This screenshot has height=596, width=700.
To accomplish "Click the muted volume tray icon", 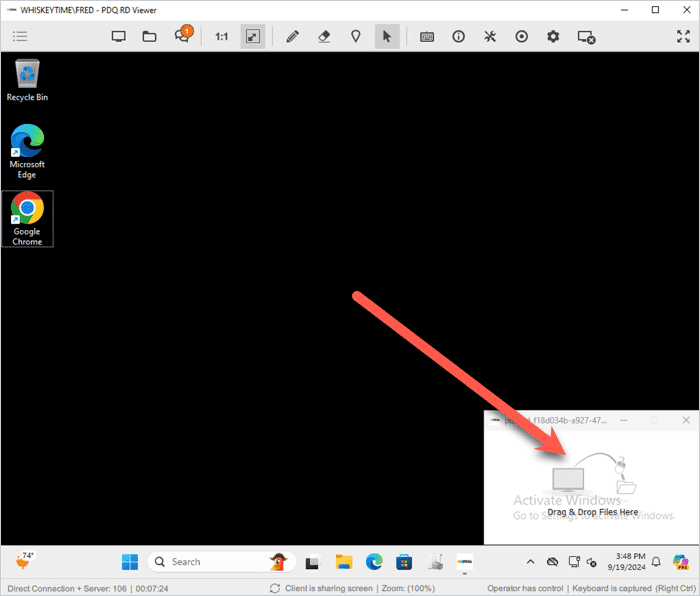I will 592,563.
